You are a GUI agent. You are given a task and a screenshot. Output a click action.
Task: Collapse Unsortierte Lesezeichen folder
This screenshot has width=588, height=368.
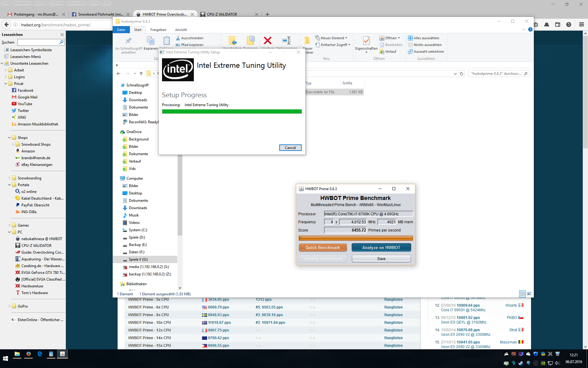(2, 63)
